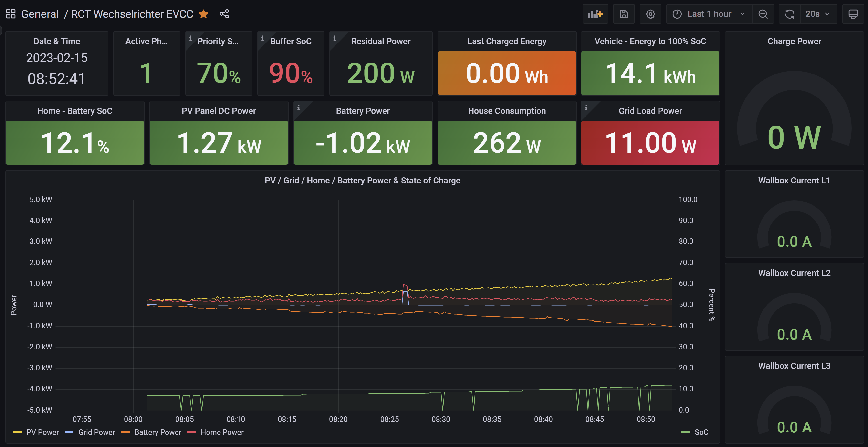Open Wallbox Current L1 panel title

coord(794,181)
